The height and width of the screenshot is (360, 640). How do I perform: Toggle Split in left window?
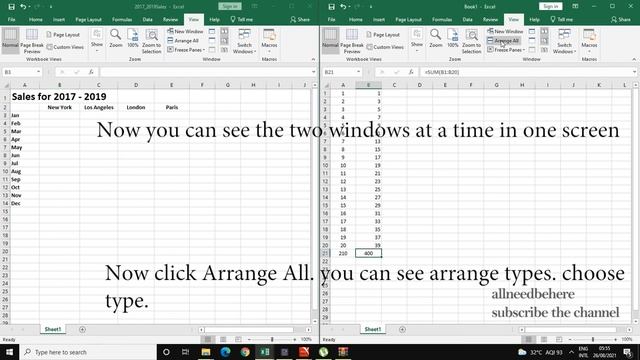(x=212, y=31)
